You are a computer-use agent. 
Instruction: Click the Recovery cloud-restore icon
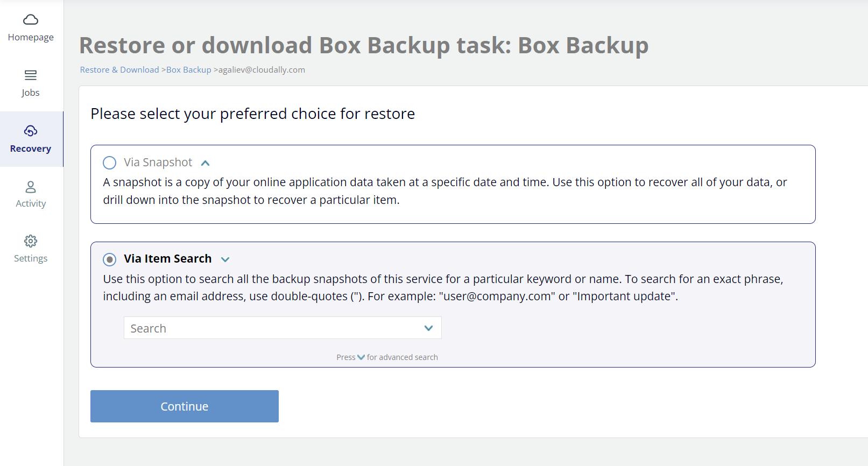pyautogui.click(x=31, y=131)
